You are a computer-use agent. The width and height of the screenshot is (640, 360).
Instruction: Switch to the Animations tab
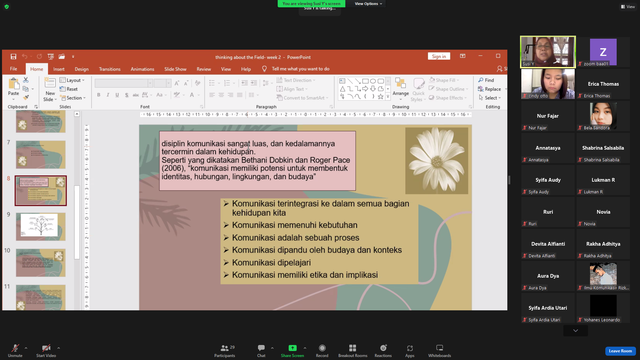point(142,69)
